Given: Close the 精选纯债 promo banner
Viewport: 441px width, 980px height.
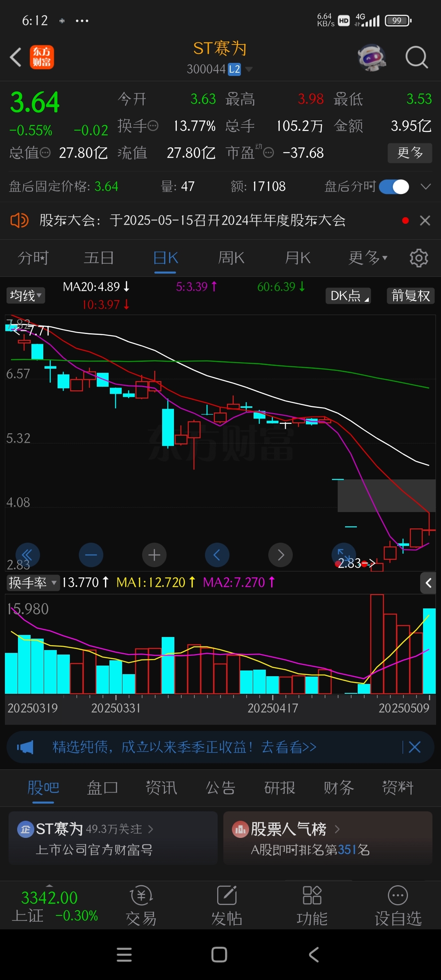Looking at the screenshot, I should tap(414, 747).
